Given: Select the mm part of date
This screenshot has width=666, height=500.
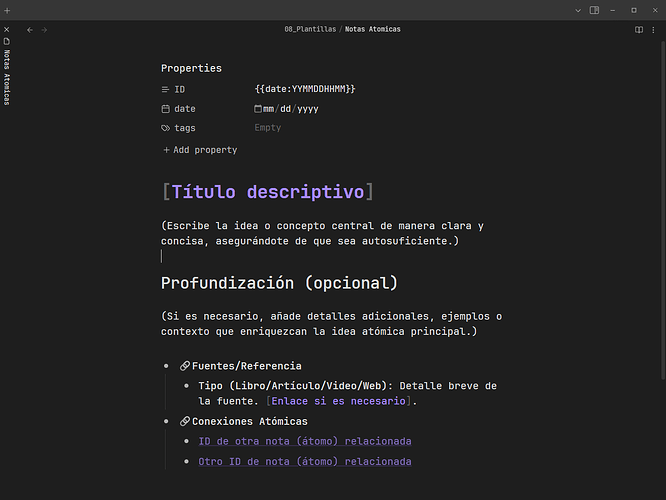Looking at the screenshot, I should (x=268, y=109).
